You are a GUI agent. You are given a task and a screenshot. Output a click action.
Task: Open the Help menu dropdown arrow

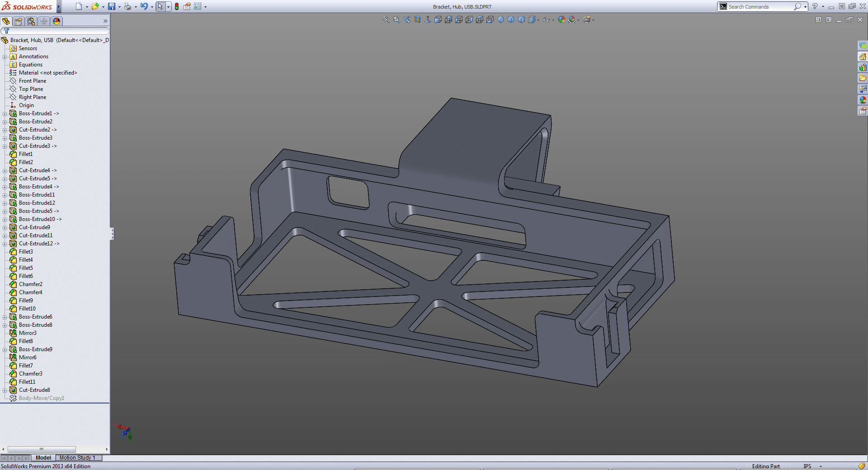point(823,7)
